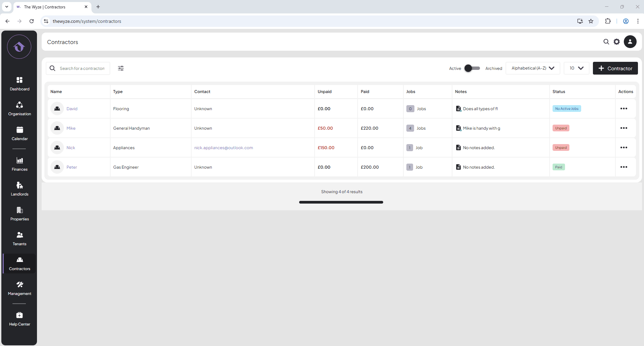Open the filter options icon
The height and width of the screenshot is (346, 644).
point(121,68)
